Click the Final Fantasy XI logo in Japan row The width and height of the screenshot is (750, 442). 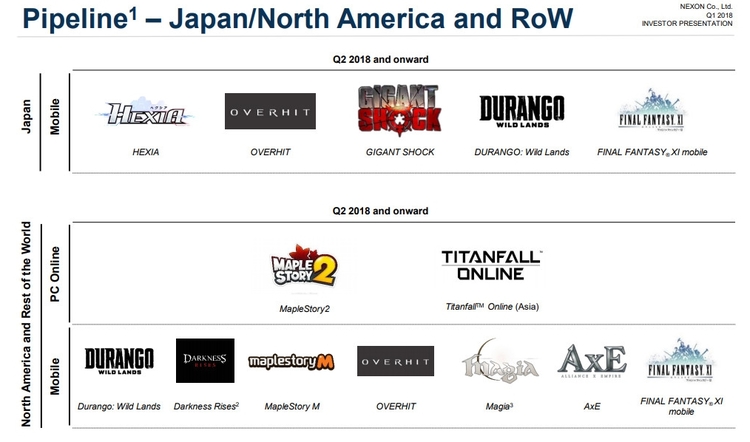point(651,110)
